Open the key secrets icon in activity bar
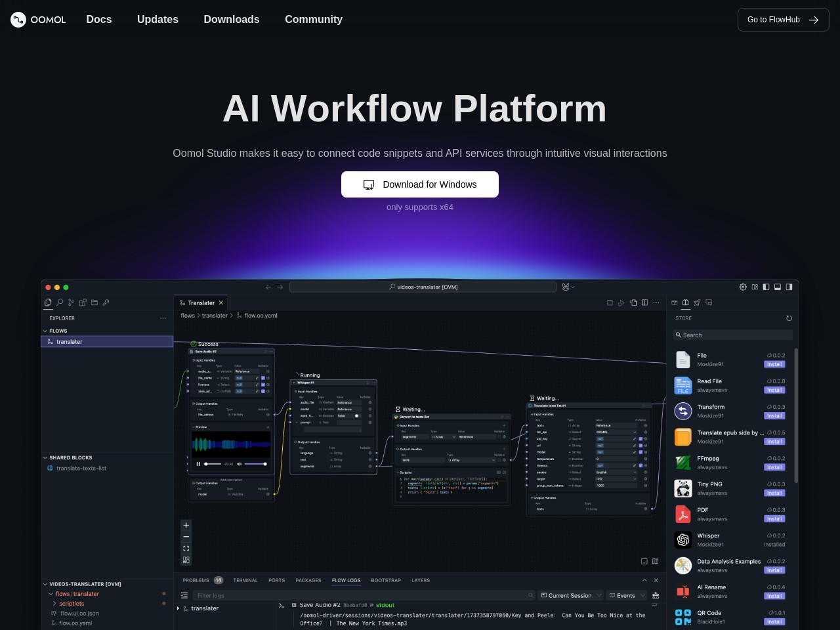840x630 pixels. pos(106,303)
